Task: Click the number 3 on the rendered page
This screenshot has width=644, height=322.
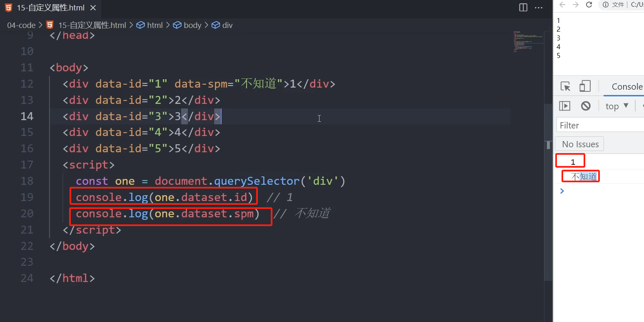Action: click(x=559, y=38)
